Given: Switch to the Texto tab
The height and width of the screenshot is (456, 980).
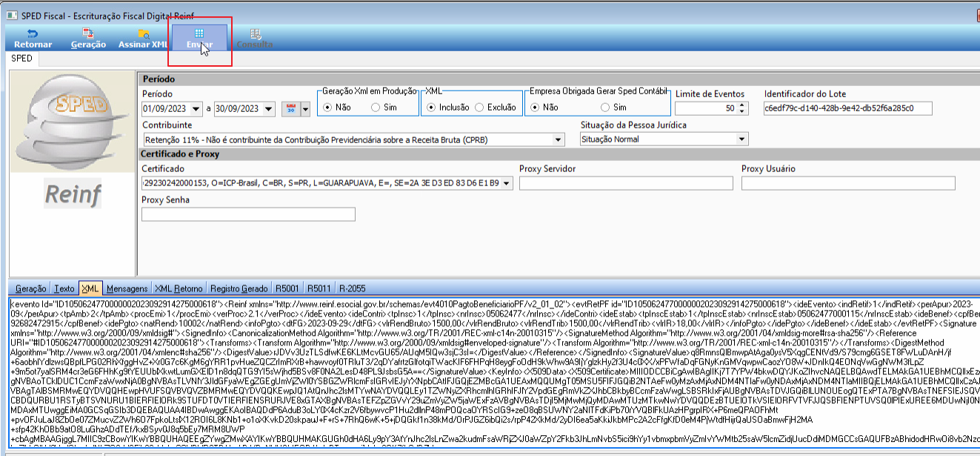Looking at the screenshot, I should pyautogui.click(x=64, y=288).
